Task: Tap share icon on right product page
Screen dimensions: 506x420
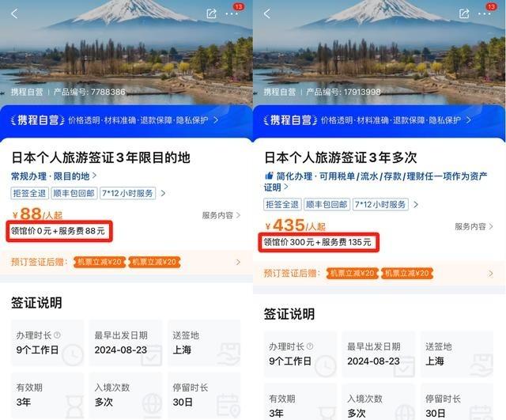Action: [x=464, y=14]
